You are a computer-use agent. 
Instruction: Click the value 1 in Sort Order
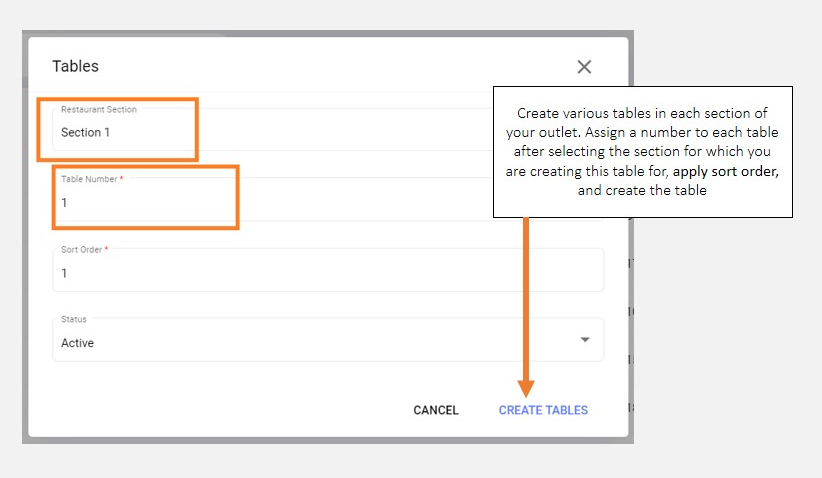pos(64,273)
